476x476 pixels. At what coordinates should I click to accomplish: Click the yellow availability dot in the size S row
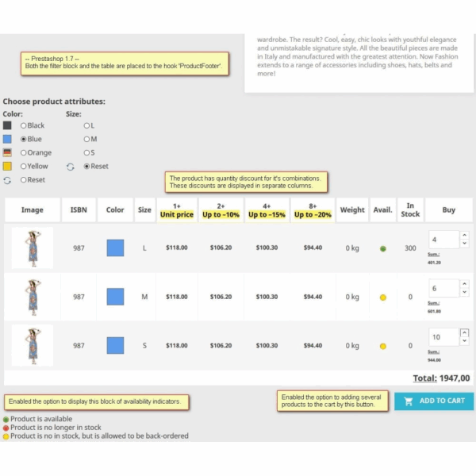[382, 346]
